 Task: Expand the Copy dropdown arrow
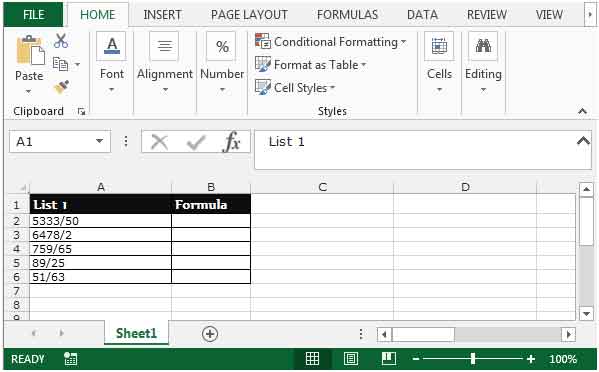pyautogui.click(x=78, y=64)
